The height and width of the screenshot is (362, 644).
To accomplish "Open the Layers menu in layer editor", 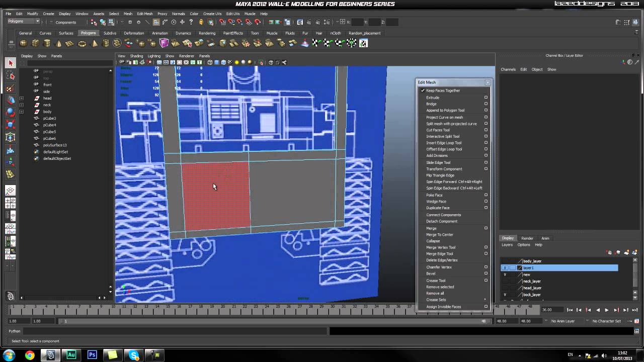I will coord(507,245).
